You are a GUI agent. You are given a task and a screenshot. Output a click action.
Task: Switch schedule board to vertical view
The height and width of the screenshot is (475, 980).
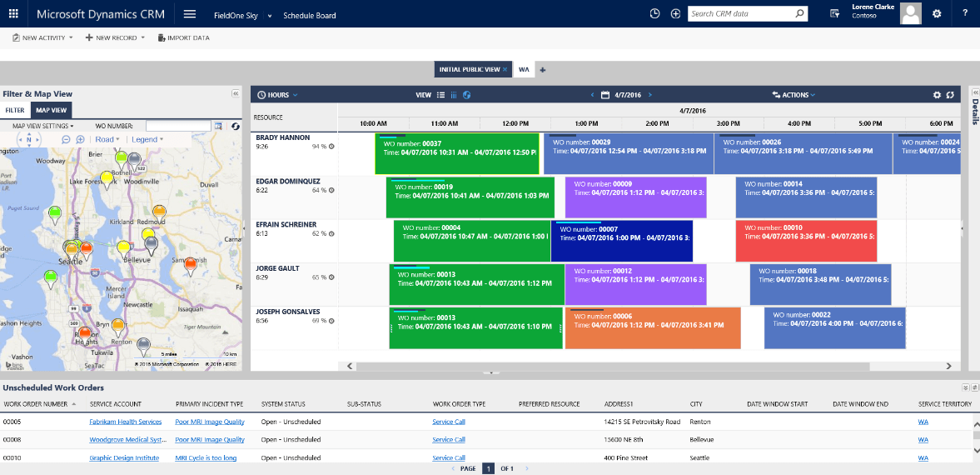(454, 95)
